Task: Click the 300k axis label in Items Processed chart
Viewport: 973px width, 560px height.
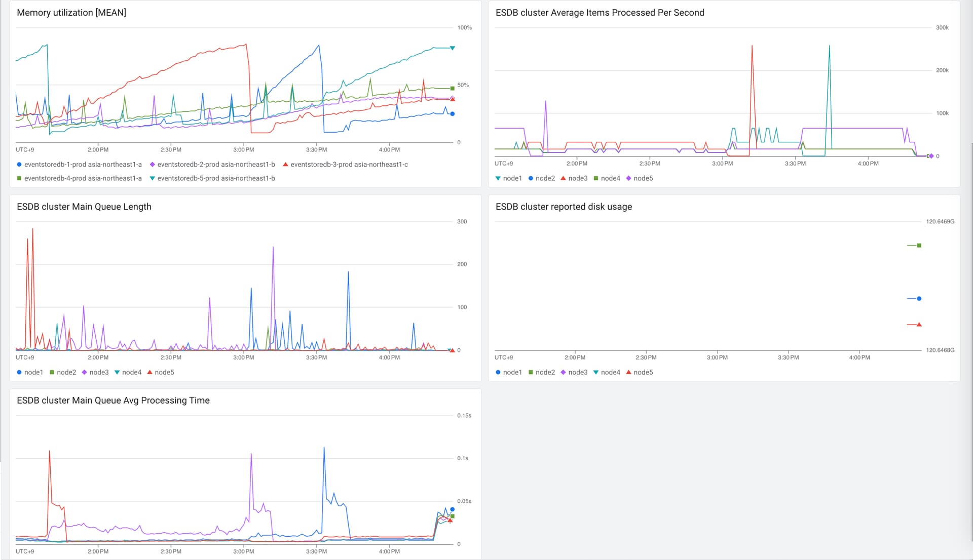Action: tap(942, 28)
